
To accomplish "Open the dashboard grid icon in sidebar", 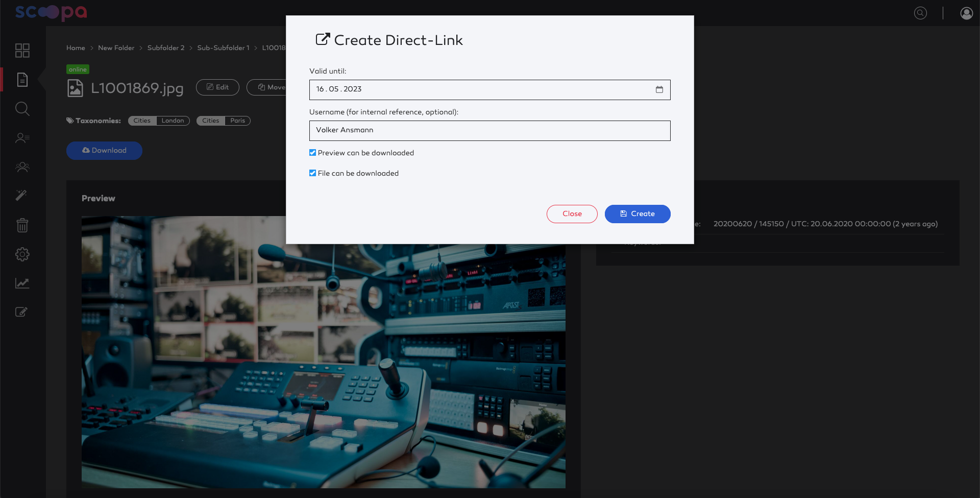I will pyautogui.click(x=22, y=50).
